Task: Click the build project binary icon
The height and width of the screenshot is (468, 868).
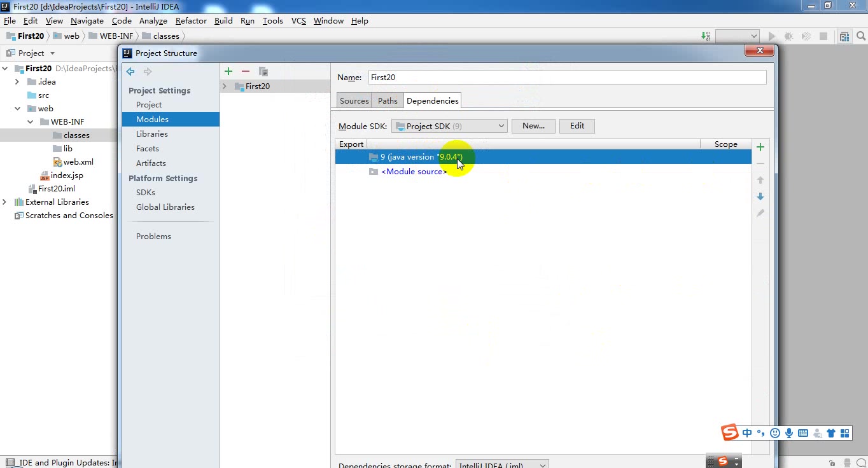Action: pyautogui.click(x=706, y=36)
